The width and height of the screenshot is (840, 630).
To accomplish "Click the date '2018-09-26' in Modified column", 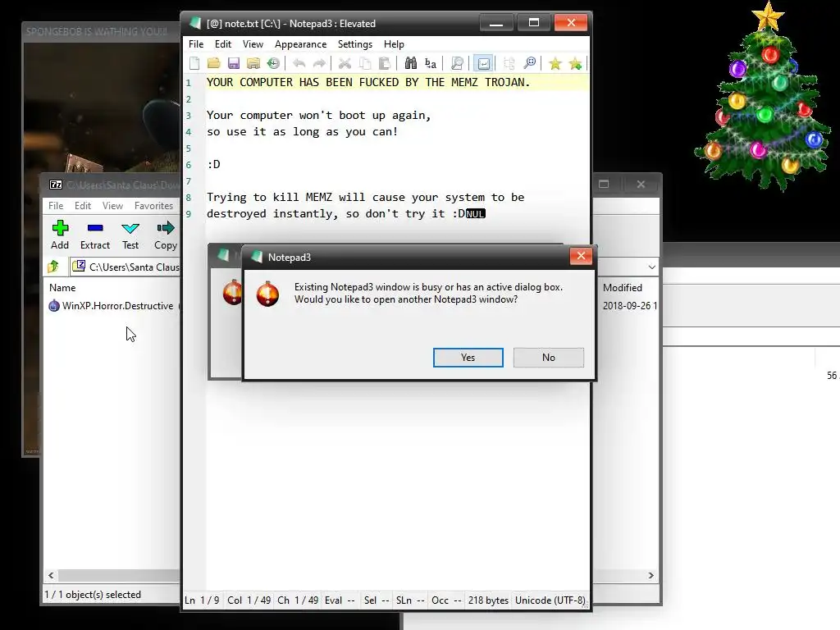I will (626, 306).
